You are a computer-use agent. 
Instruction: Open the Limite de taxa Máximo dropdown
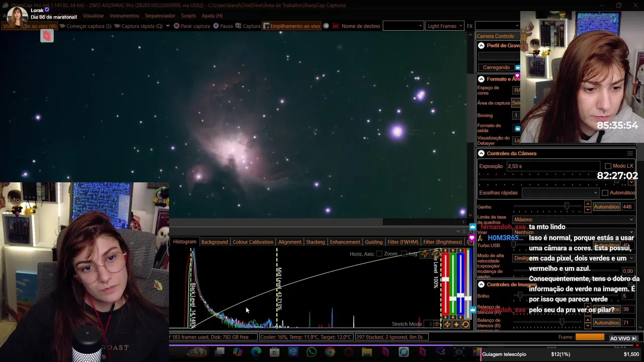(574, 219)
